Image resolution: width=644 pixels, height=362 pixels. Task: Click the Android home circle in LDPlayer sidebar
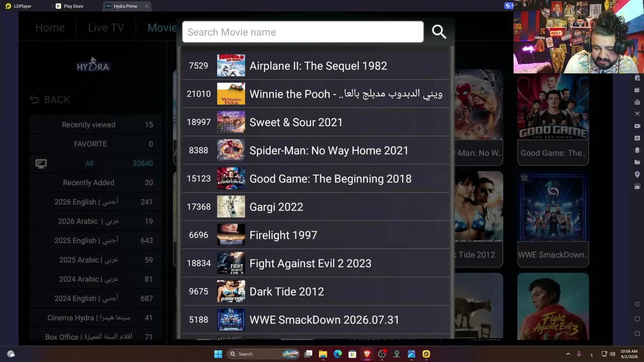tap(637, 319)
